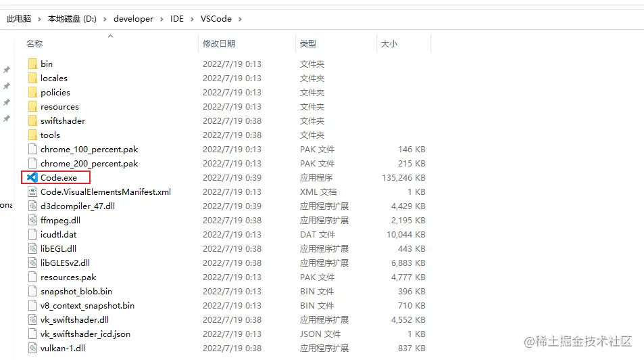Select the bin folder icon

(x=32, y=64)
